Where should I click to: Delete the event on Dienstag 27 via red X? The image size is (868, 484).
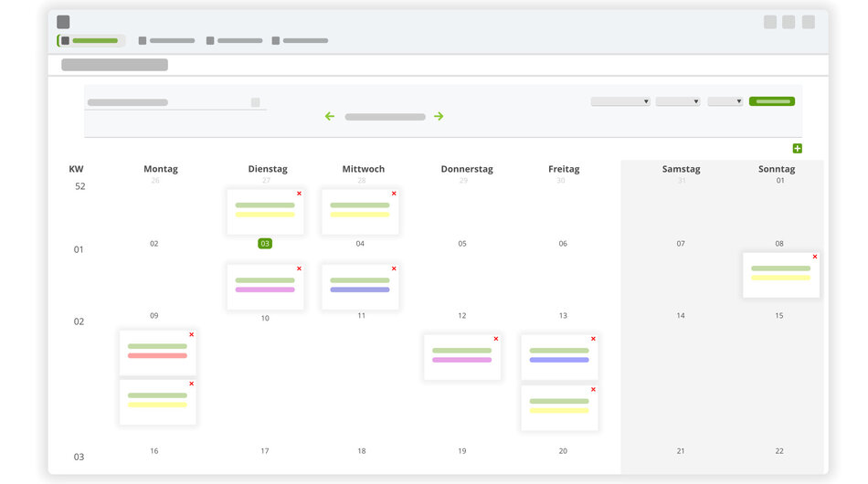coord(299,194)
